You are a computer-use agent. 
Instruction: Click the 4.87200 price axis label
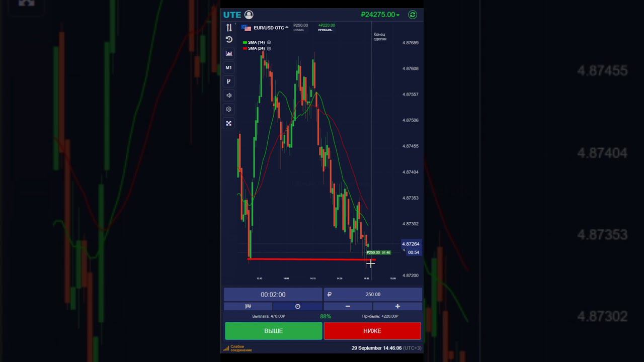point(411,276)
